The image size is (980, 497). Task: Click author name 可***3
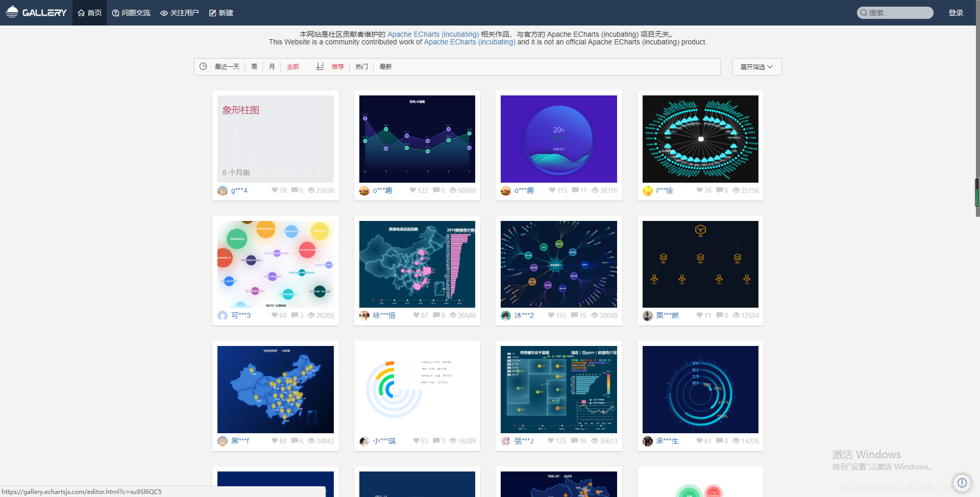[241, 315]
